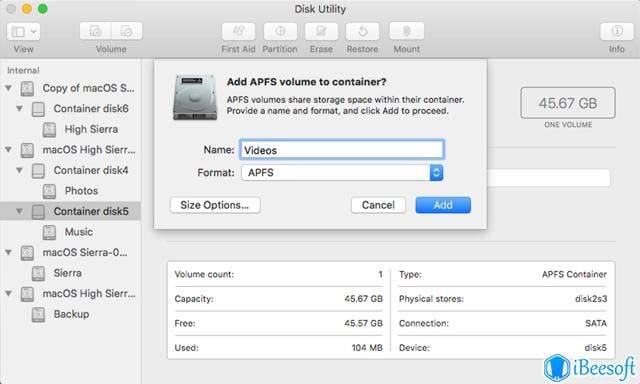Click the Erase toolbar icon
The width and height of the screenshot is (640, 384).
[321, 31]
